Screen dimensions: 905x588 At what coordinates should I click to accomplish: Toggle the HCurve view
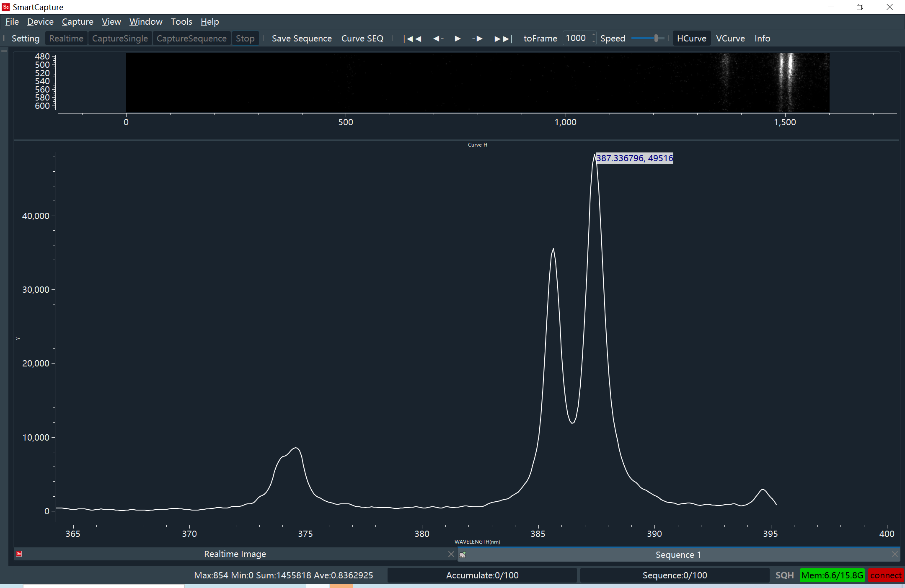pos(691,39)
